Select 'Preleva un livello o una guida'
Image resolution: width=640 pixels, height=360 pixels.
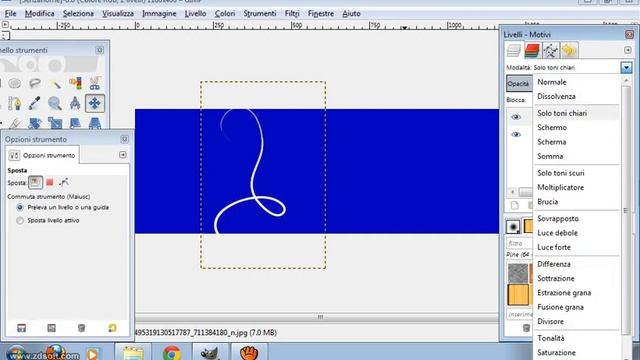coord(62,207)
